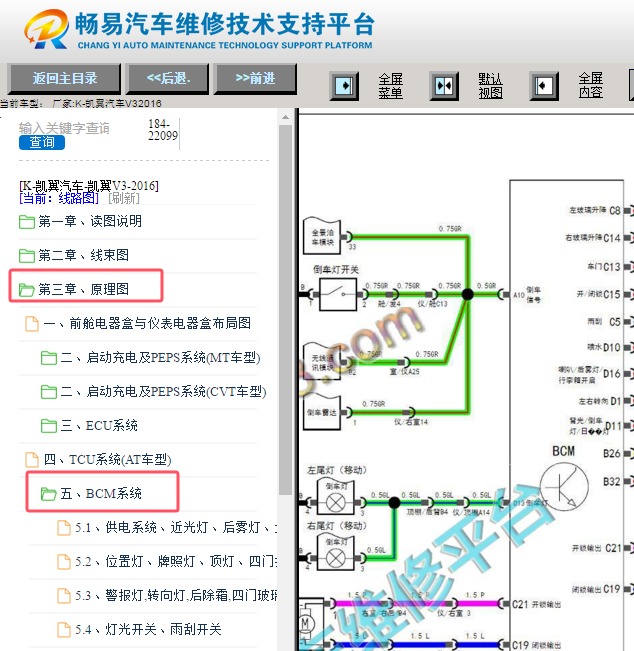Click the motor M symbol in diagram
634x651 pixels.
click(x=306, y=623)
